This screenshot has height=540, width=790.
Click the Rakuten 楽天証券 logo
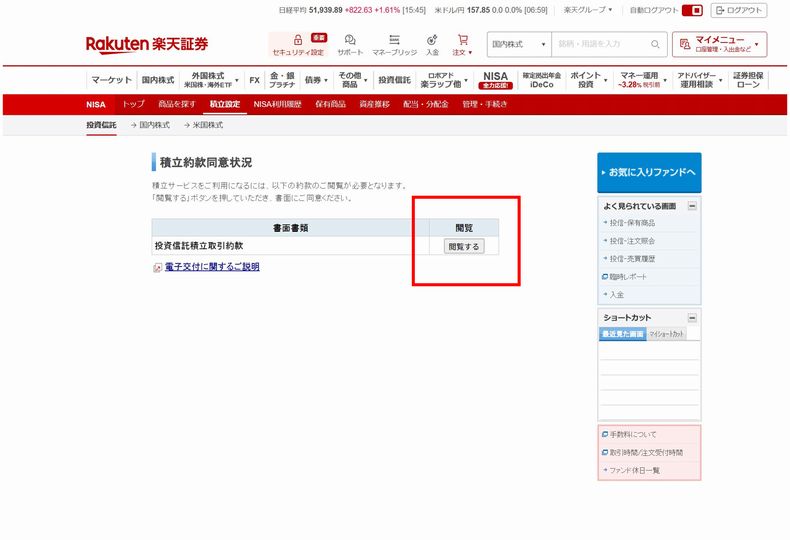coord(147,44)
